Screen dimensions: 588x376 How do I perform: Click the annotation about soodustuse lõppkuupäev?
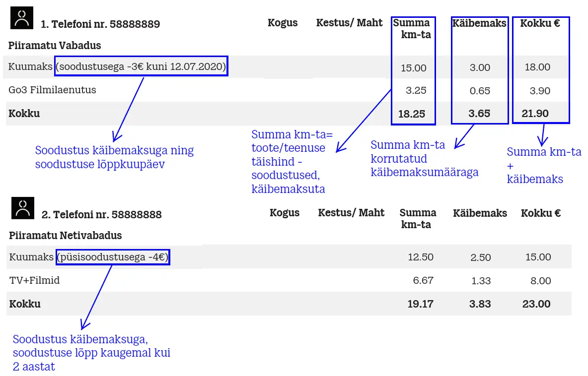(114, 157)
